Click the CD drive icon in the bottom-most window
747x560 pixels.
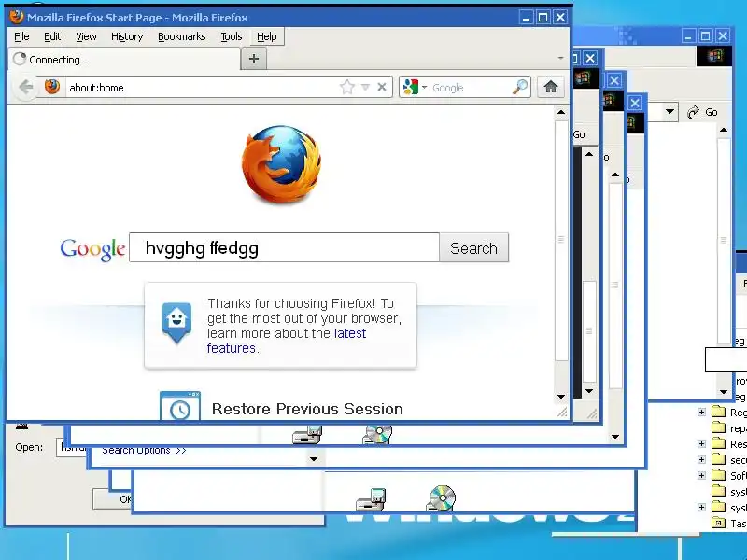[441, 498]
